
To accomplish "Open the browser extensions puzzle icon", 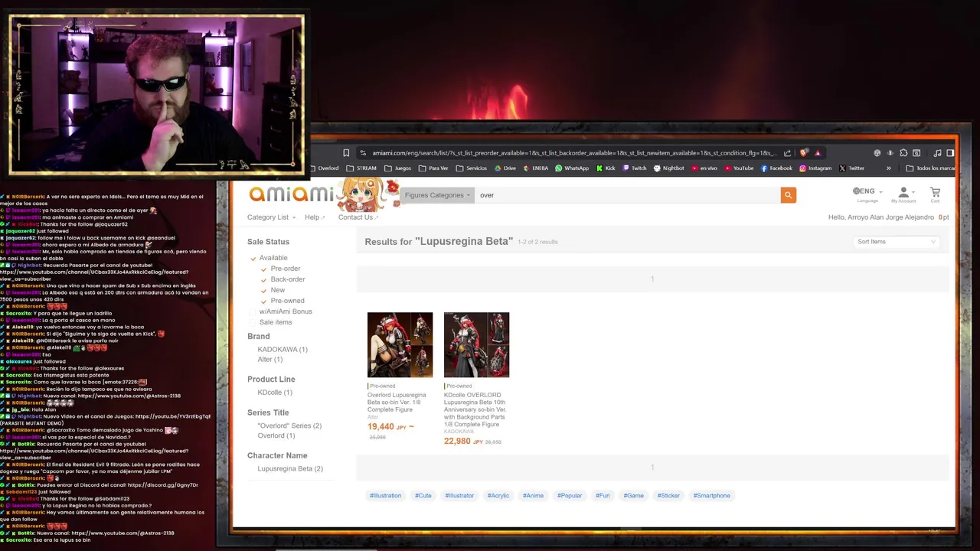I will click(x=903, y=153).
